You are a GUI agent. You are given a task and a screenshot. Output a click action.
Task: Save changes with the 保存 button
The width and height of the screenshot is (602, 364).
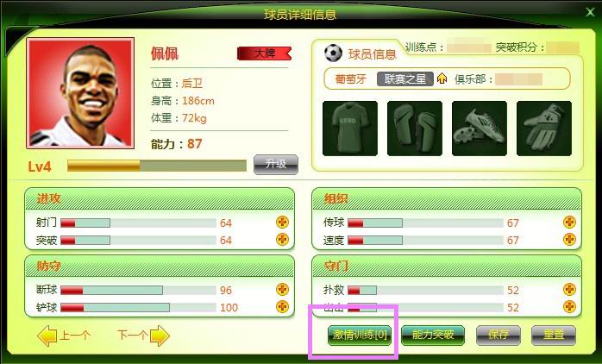point(499,335)
